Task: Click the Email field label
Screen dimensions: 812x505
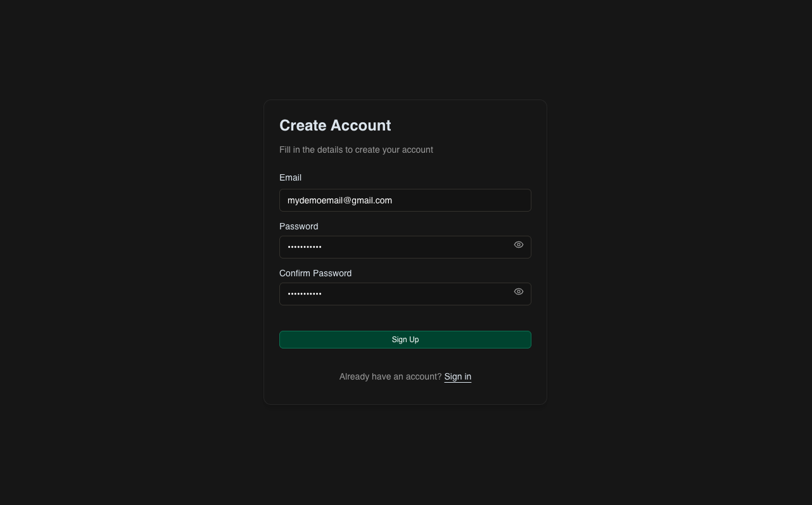Action: (x=290, y=177)
